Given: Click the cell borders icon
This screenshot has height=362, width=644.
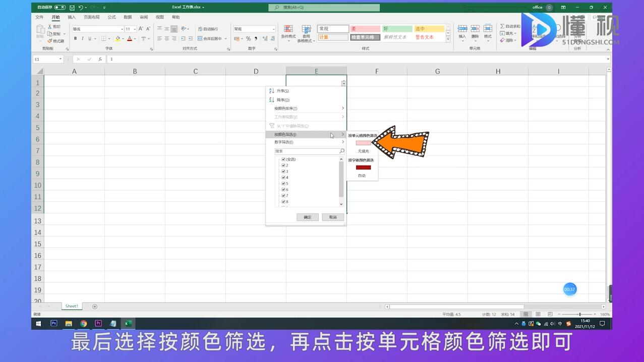Looking at the screenshot, I should point(103,38).
